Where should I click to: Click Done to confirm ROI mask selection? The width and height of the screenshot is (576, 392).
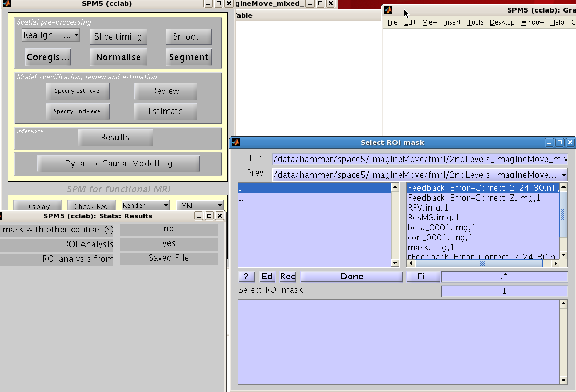tap(352, 276)
